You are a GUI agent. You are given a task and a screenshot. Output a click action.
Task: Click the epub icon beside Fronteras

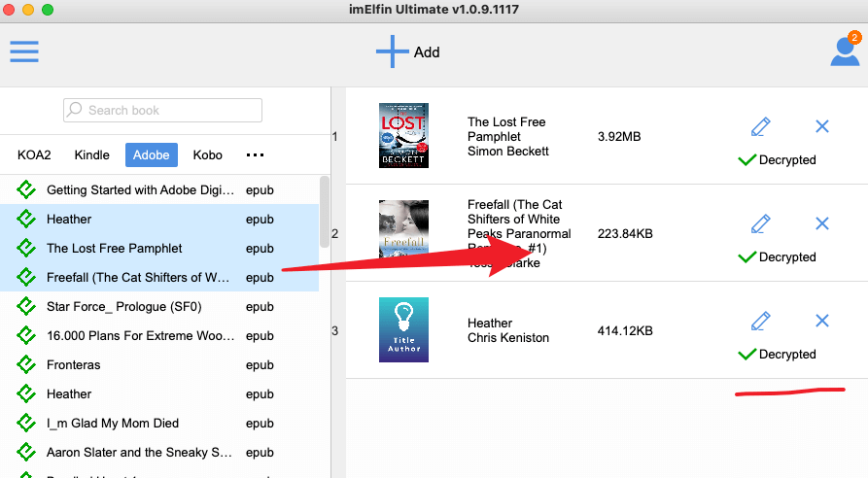(26, 364)
